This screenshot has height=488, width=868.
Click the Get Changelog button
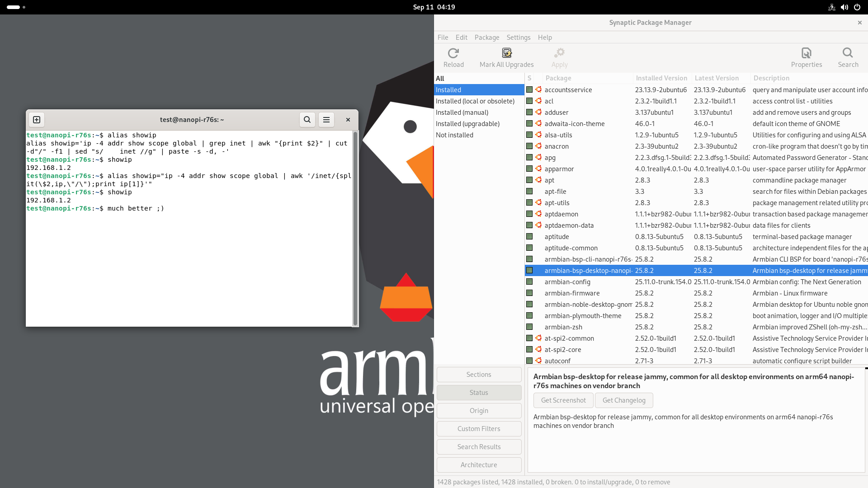[x=624, y=400]
